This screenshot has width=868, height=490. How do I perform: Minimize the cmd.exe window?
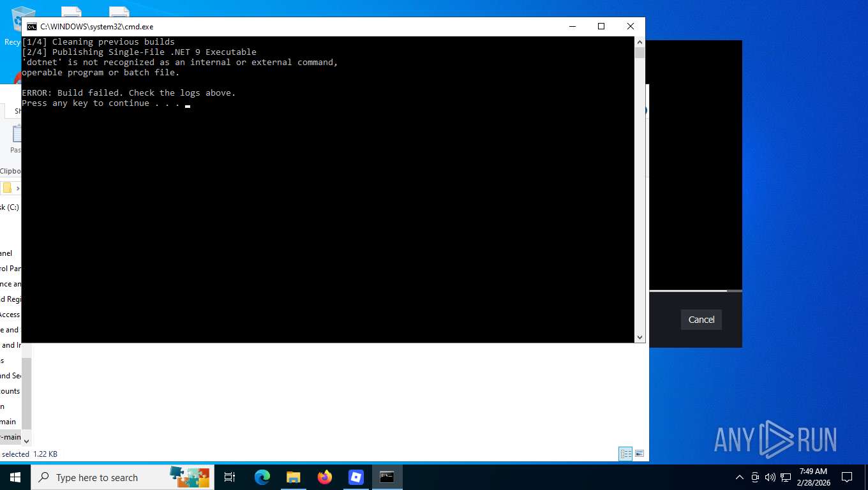pos(572,27)
